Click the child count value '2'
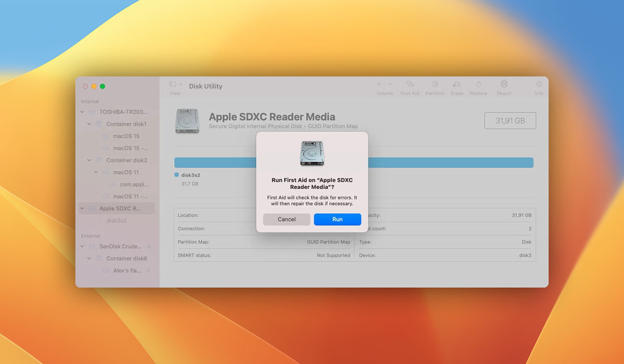624x364 pixels. pos(530,229)
